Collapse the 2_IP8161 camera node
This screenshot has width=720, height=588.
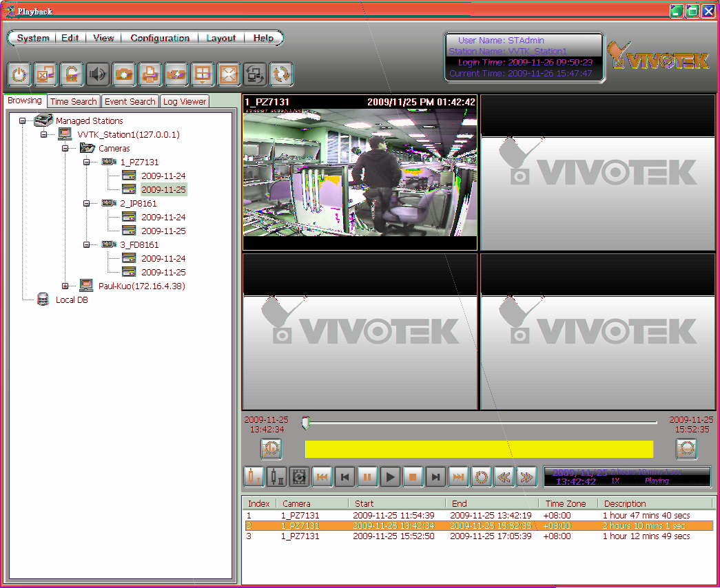point(86,203)
